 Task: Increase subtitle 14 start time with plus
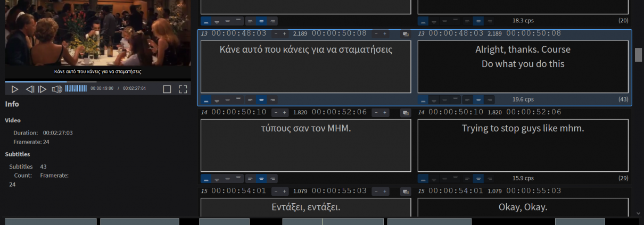click(x=284, y=113)
